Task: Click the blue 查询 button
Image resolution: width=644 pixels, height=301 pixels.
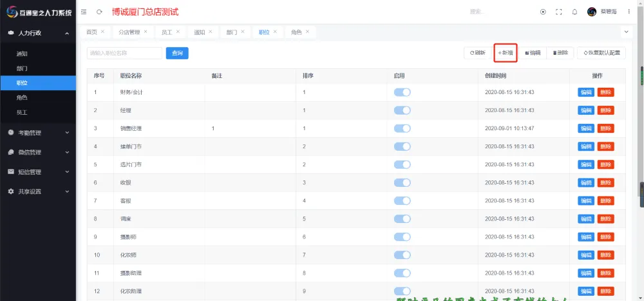Action: coord(177,53)
